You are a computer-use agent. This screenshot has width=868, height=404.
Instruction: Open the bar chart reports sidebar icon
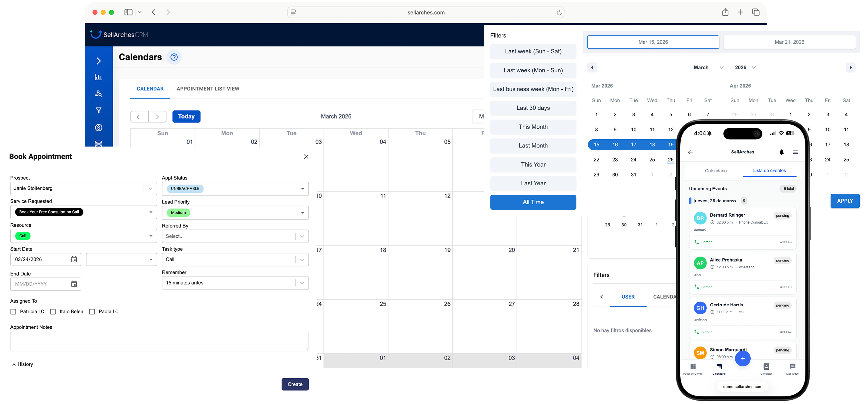(98, 77)
